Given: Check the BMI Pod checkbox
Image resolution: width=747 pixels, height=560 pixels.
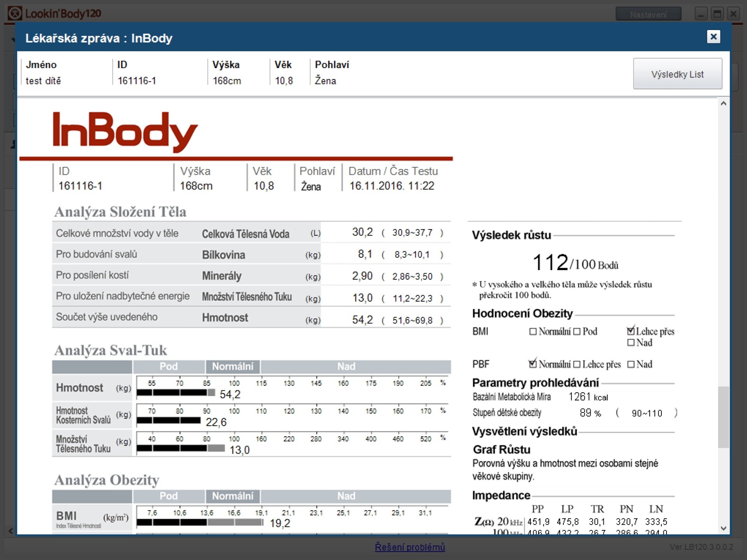Looking at the screenshot, I should [577, 332].
